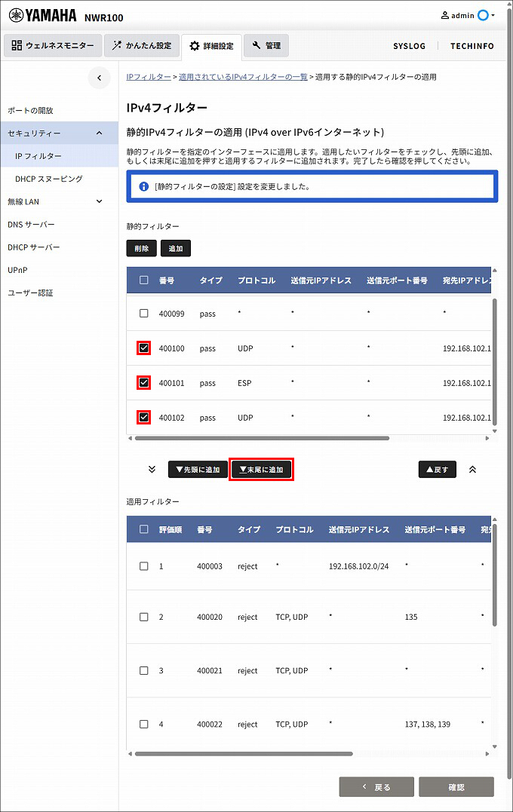Click the blue status circle icon
The image size is (513, 812).
(483, 16)
